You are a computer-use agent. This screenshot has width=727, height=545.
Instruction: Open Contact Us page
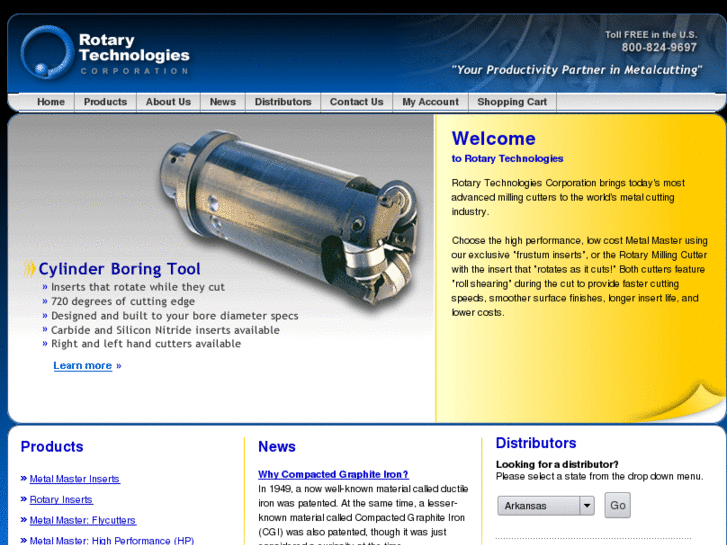point(357,102)
